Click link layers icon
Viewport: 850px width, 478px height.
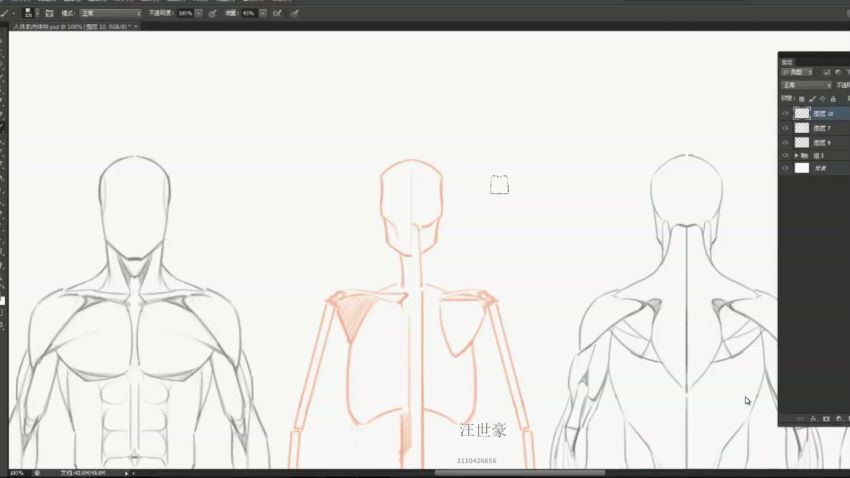pyautogui.click(x=800, y=418)
